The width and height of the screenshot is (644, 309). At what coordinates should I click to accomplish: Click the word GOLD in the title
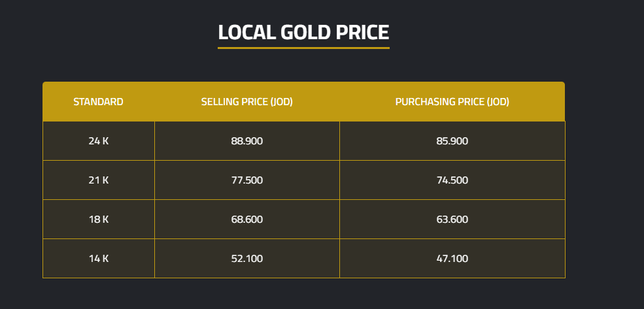[x=305, y=33]
